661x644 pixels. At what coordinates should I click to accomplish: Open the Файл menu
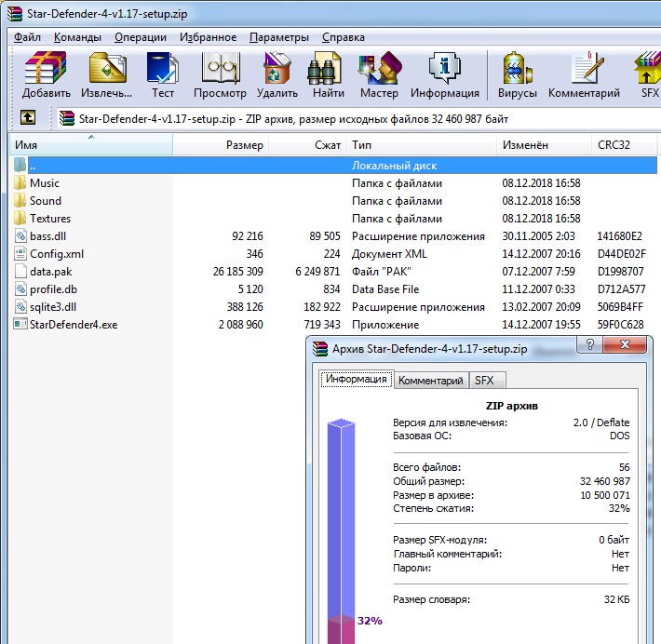point(27,37)
